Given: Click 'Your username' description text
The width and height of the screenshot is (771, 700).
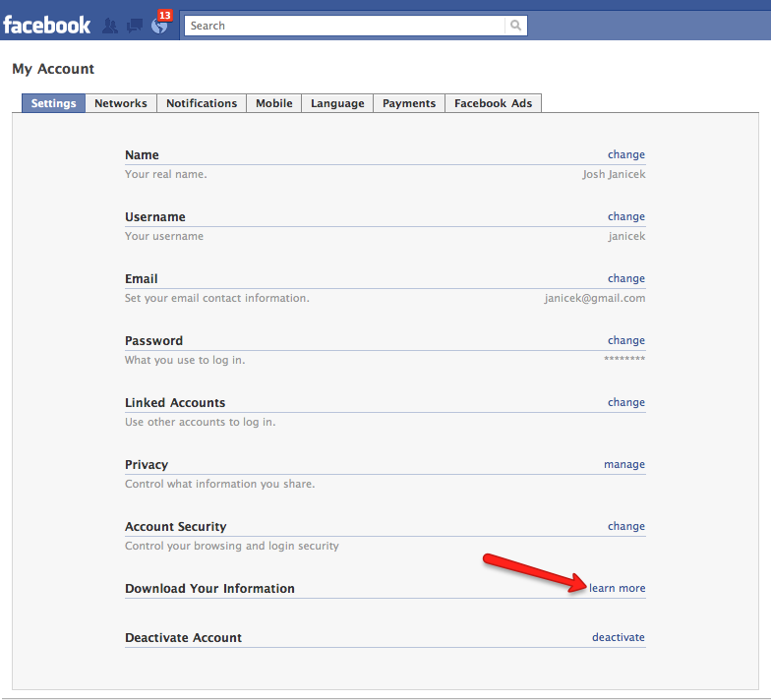Looking at the screenshot, I should (164, 236).
